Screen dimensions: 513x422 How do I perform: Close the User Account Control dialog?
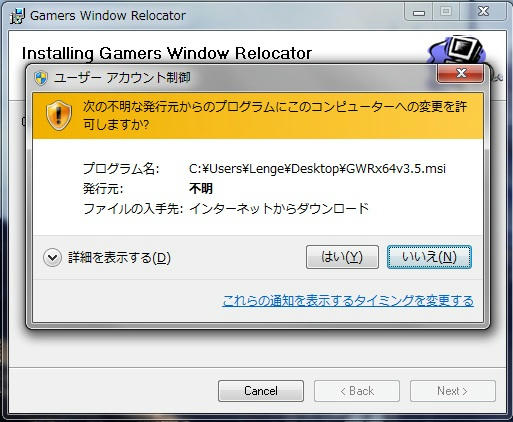(460, 73)
